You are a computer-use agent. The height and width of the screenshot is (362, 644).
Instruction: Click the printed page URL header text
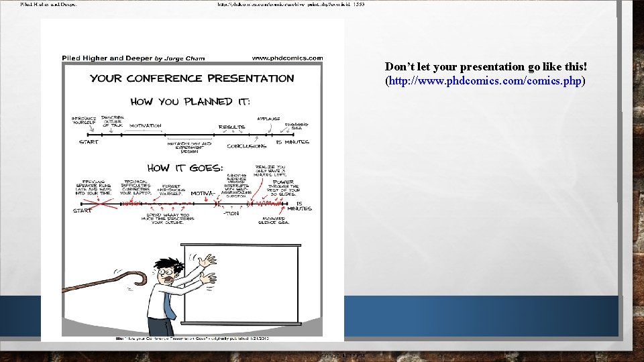[x=290, y=4]
